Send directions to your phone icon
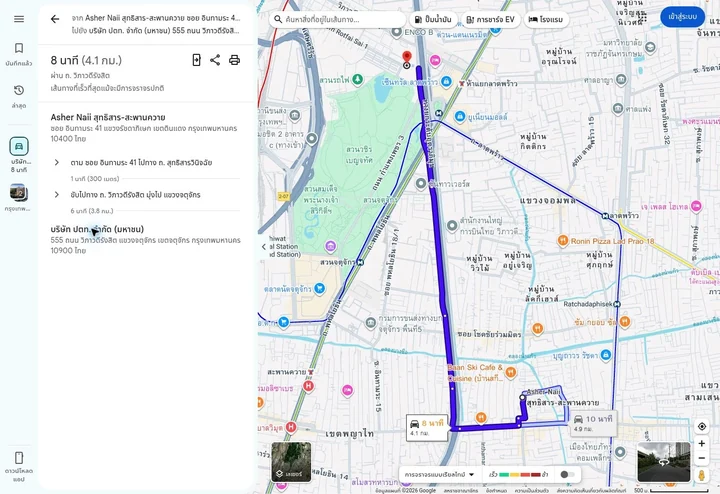 pyautogui.click(x=197, y=60)
